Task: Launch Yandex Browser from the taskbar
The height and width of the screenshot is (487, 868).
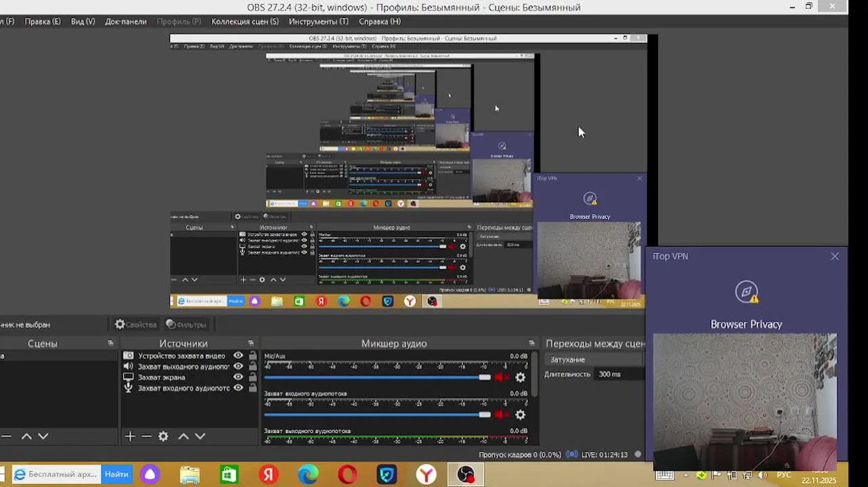Action: click(x=426, y=475)
